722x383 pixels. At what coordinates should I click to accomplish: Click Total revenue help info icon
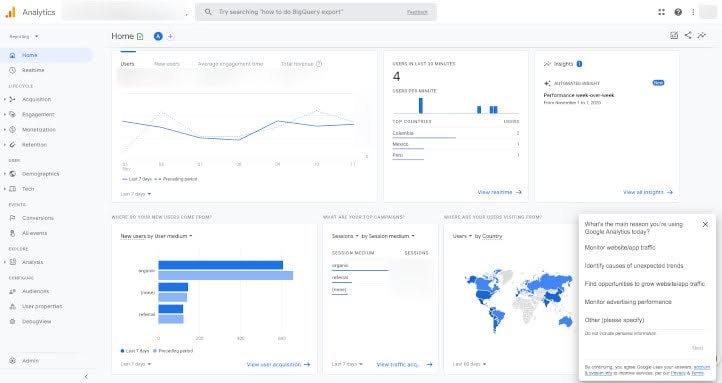(319, 64)
